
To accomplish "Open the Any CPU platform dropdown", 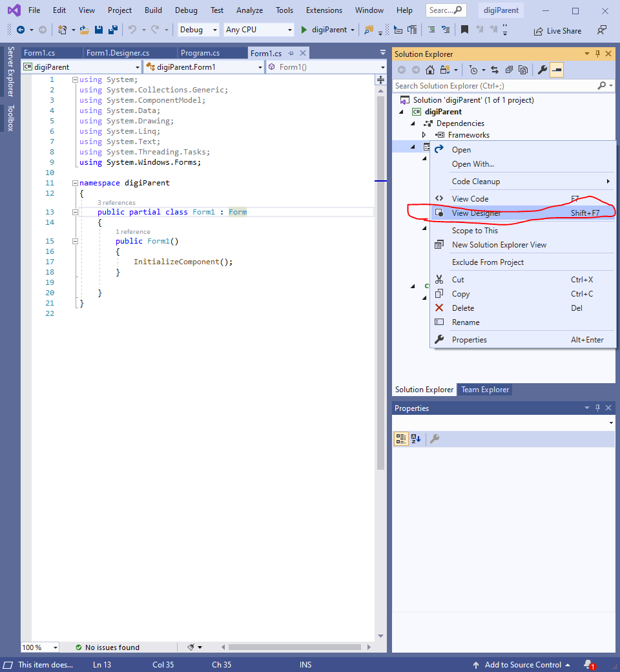I will coord(259,30).
